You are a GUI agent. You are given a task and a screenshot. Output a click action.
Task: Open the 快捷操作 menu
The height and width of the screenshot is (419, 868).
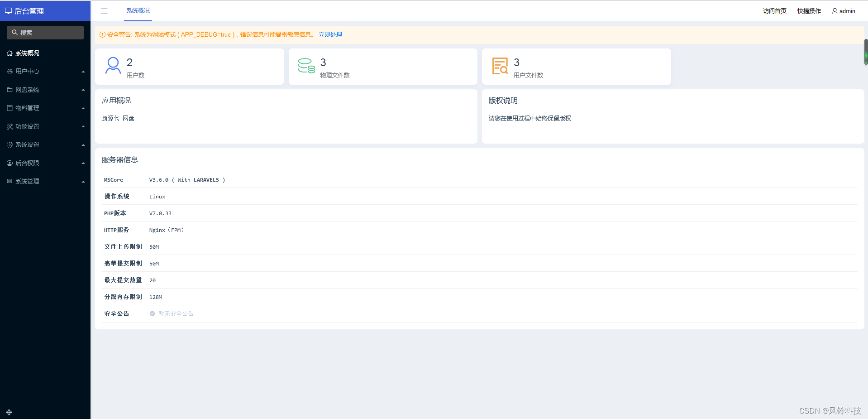809,11
